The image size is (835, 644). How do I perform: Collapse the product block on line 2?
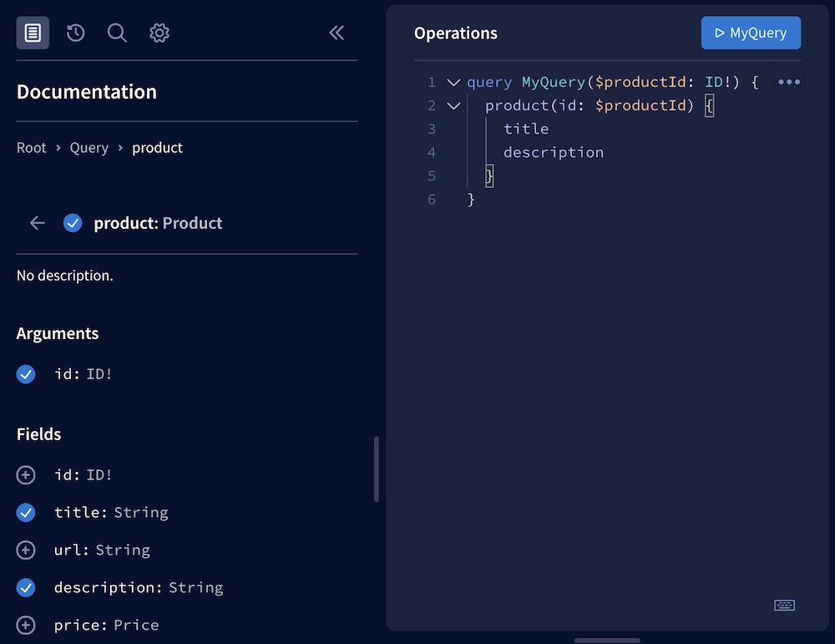[453, 105]
